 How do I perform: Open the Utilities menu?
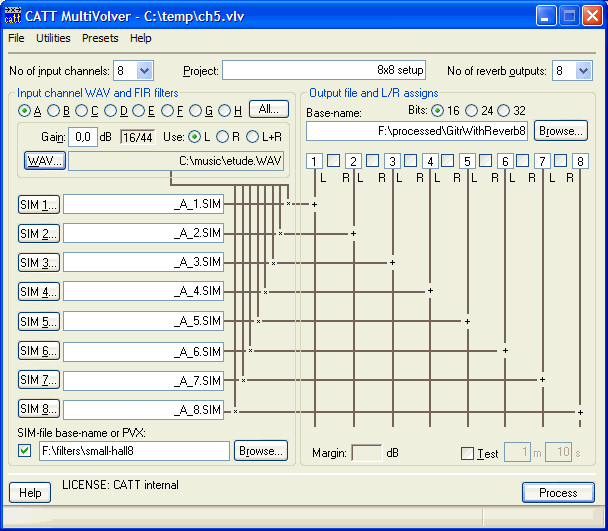53,38
